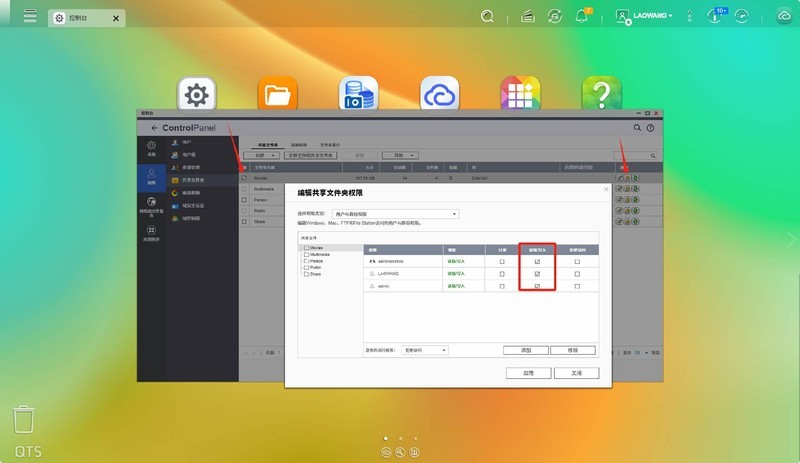This screenshot has width=800, height=463.
Task: Click the search magnifier in the top bar
Action: tap(487, 16)
